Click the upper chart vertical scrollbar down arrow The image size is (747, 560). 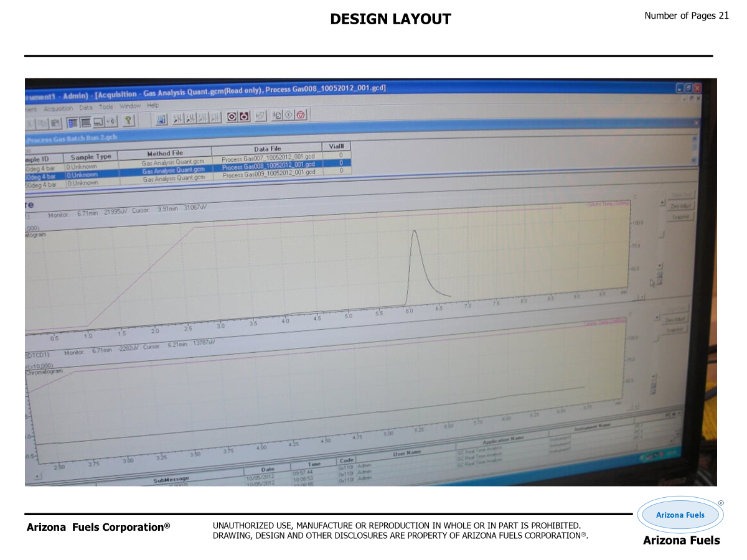[660, 264]
